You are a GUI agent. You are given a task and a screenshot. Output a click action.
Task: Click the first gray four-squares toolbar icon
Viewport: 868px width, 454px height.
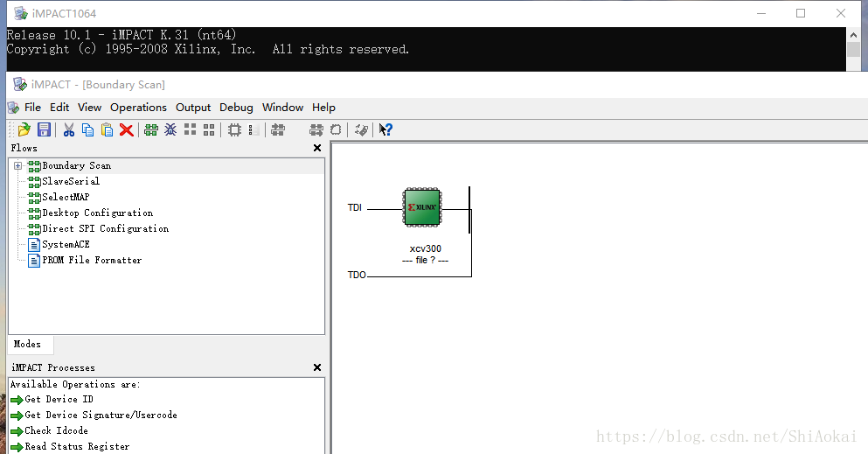point(190,129)
